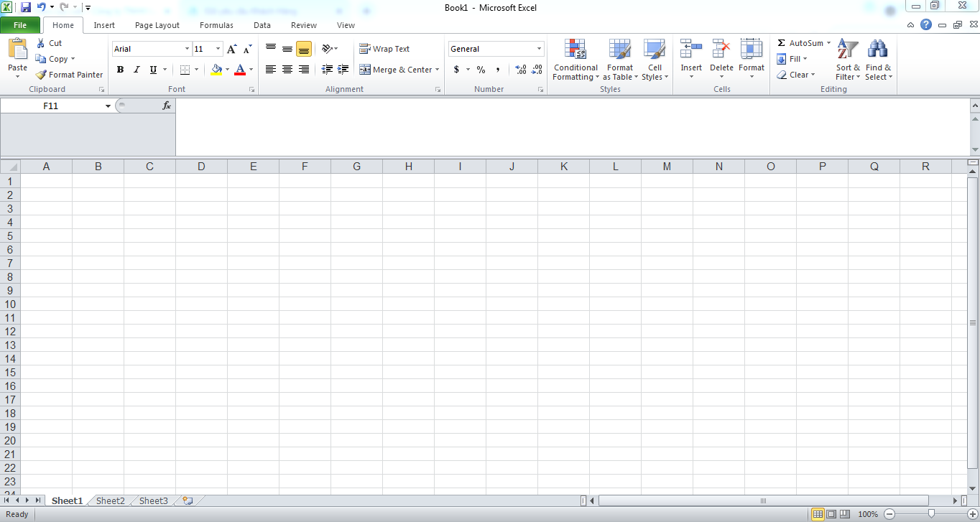This screenshot has height=522, width=980.
Task: Click the Cut button in Clipboard
Action: 49,43
